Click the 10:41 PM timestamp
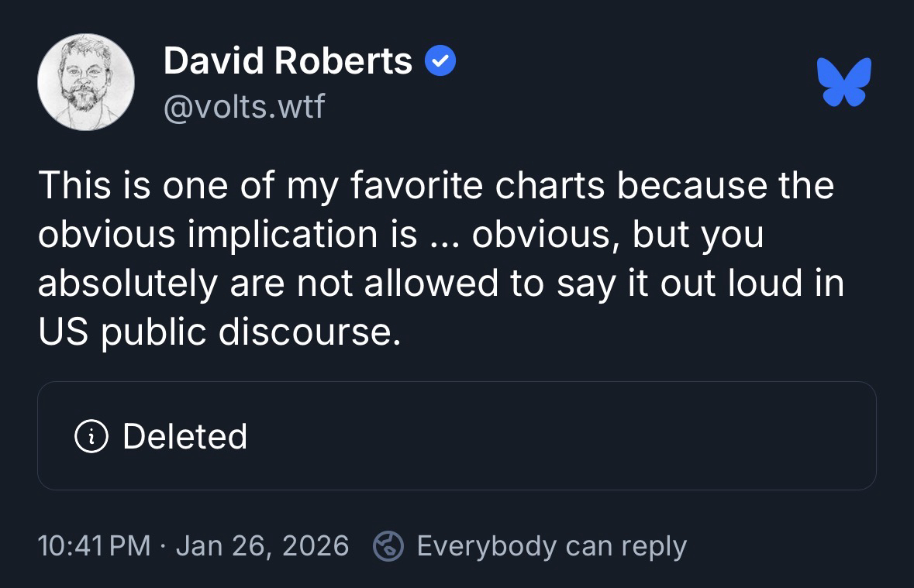 94,546
